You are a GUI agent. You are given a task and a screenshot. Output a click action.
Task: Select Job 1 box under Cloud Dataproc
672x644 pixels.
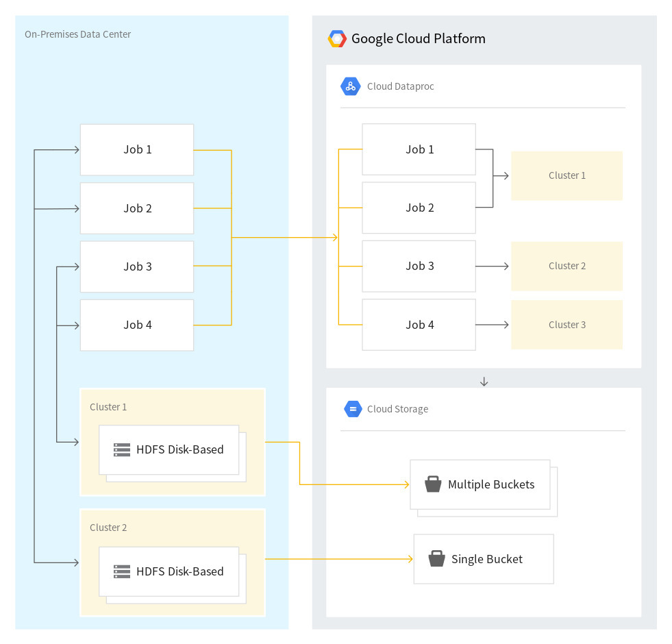[x=419, y=149]
